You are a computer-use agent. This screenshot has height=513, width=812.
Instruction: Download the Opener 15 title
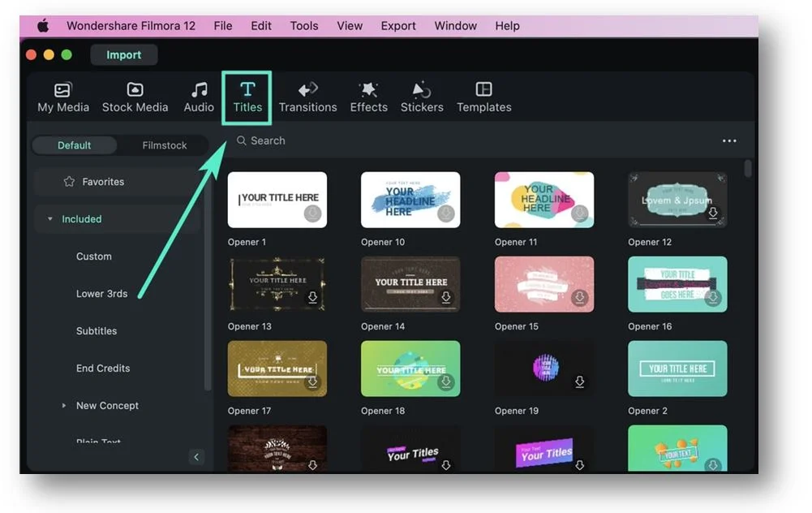(579, 297)
